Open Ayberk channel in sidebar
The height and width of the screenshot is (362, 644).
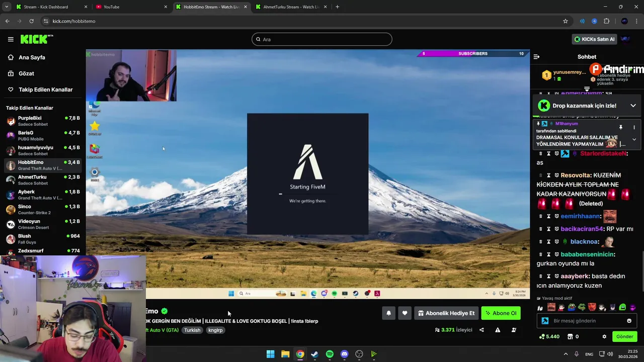(x=43, y=195)
